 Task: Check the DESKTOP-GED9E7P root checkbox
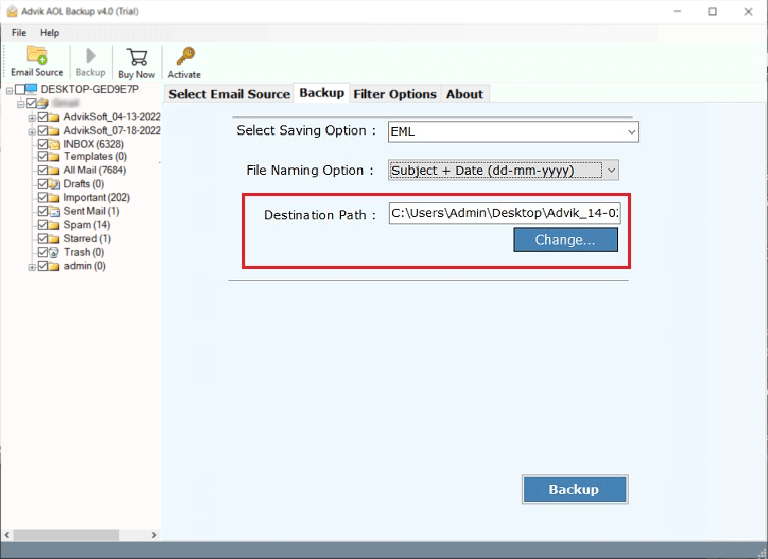[x=20, y=89]
